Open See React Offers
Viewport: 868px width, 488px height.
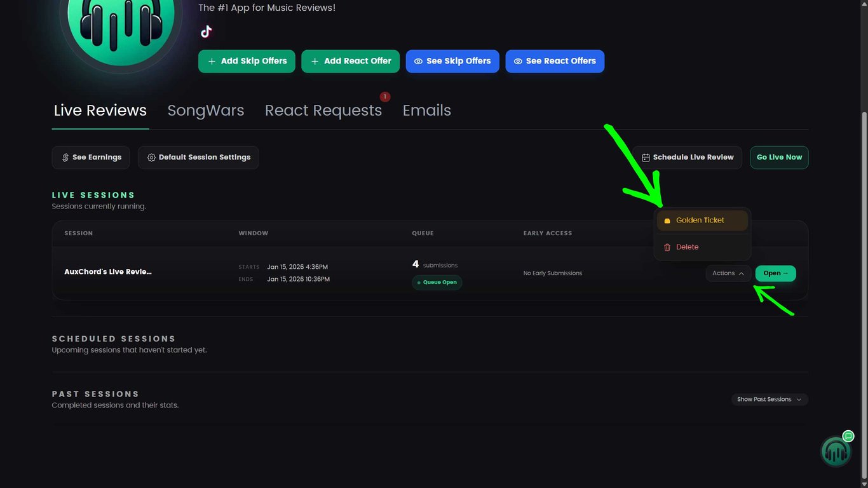point(555,61)
